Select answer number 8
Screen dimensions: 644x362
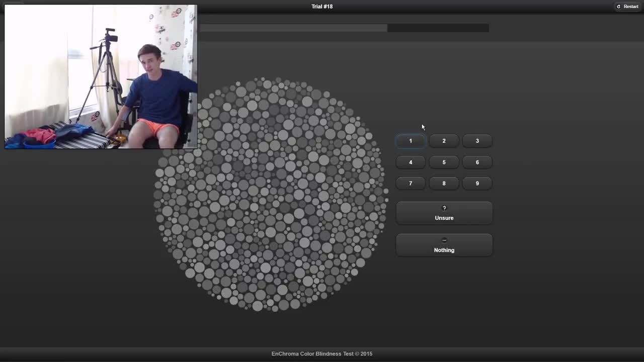[x=444, y=184]
